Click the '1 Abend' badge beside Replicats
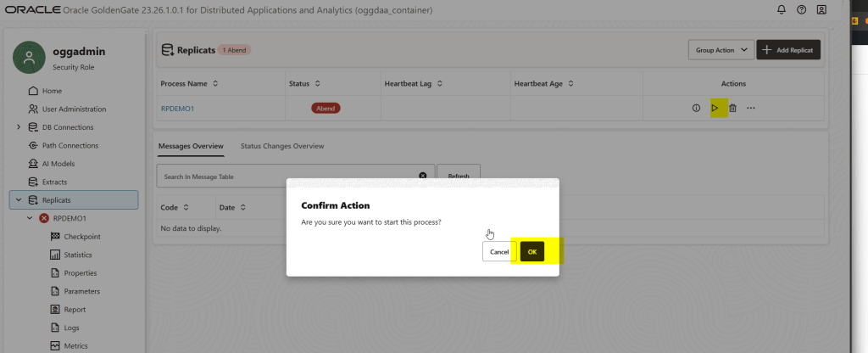The width and height of the screenshot is (868, 353). pyautogui.click(x=234, y=50)
